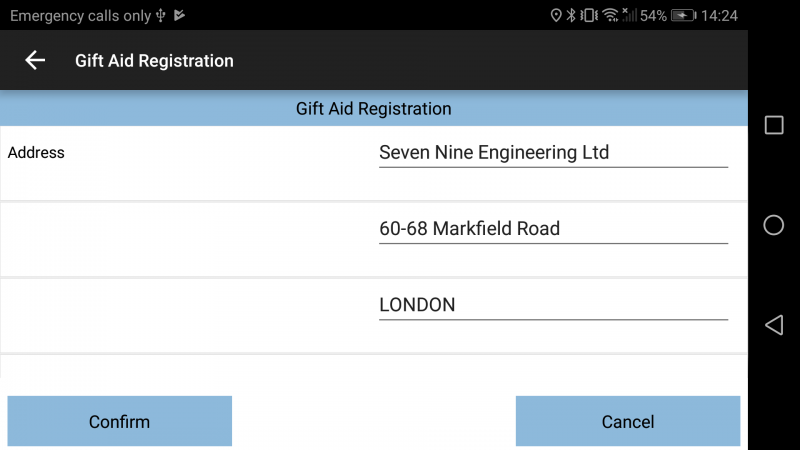Screen dimensions: 800x450
Task: Click the Confirm button
Action: pyautogui.click(x=119, y=421)
